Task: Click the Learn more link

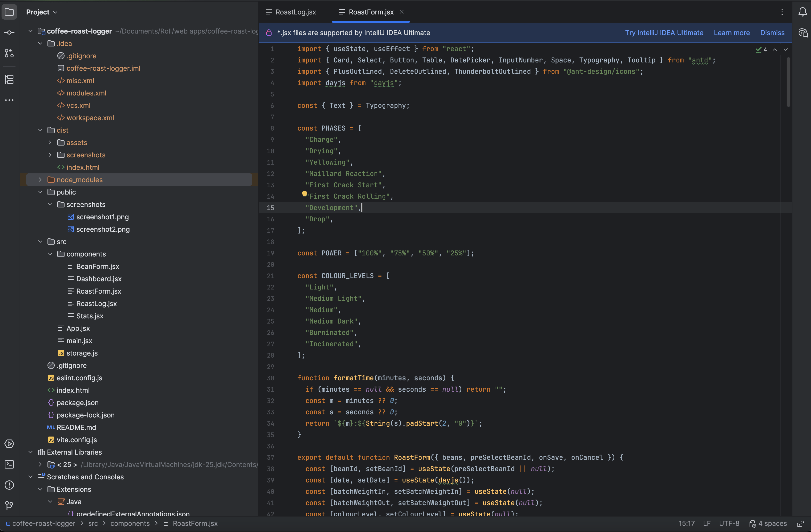Action: tap(732, 33)
